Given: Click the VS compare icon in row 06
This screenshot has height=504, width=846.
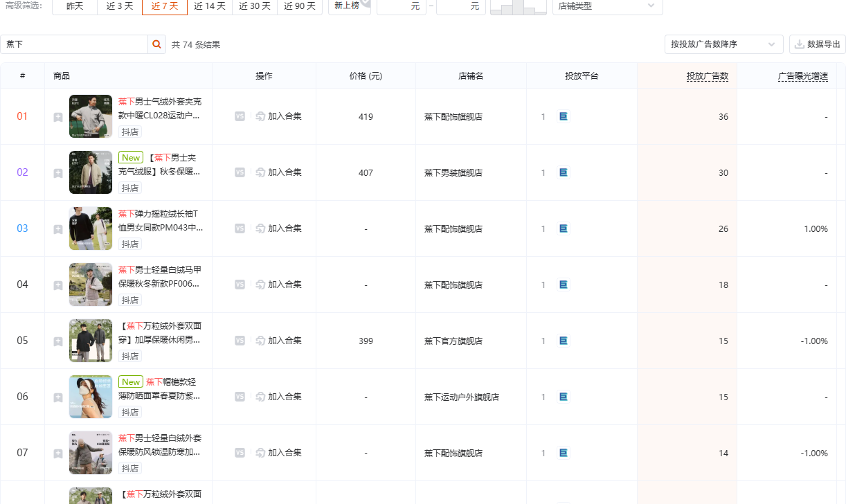Looking at the screenshot, I should coord(240,397).
